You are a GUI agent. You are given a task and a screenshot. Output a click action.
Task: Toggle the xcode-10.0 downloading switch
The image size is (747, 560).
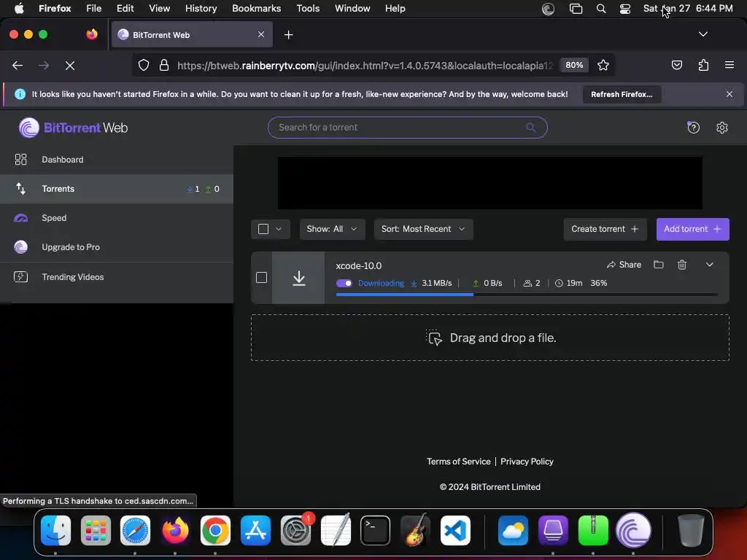click(344, 283)
